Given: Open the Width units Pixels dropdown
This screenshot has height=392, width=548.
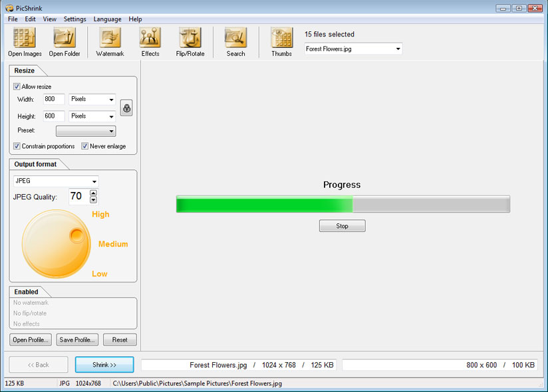Looking at the screenshot, I should pos(92,99).
